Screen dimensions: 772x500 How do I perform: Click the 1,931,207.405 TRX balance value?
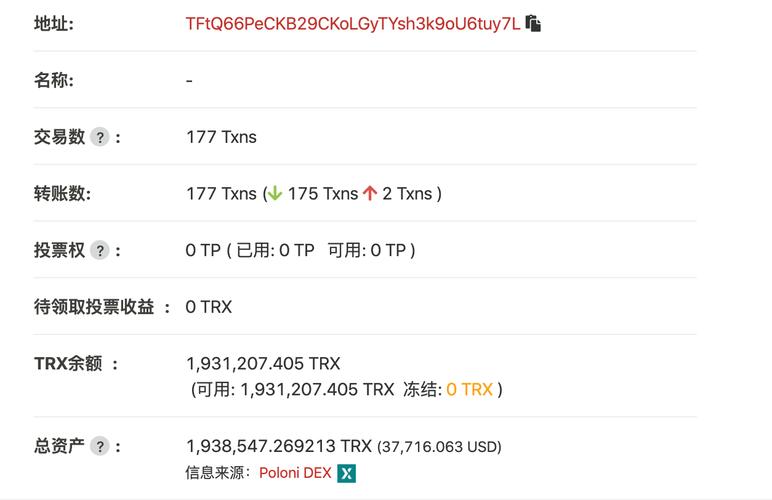(263, 364)
